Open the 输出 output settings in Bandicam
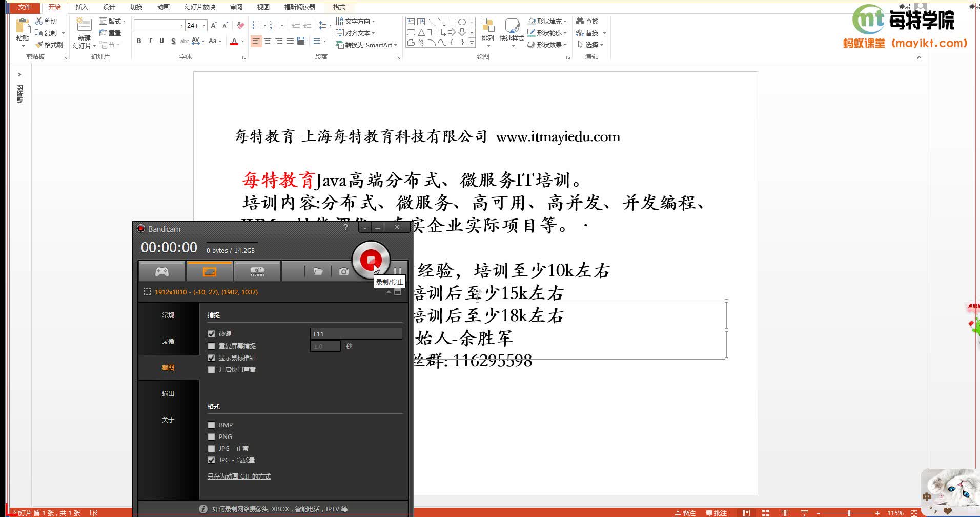 point(168,393)
